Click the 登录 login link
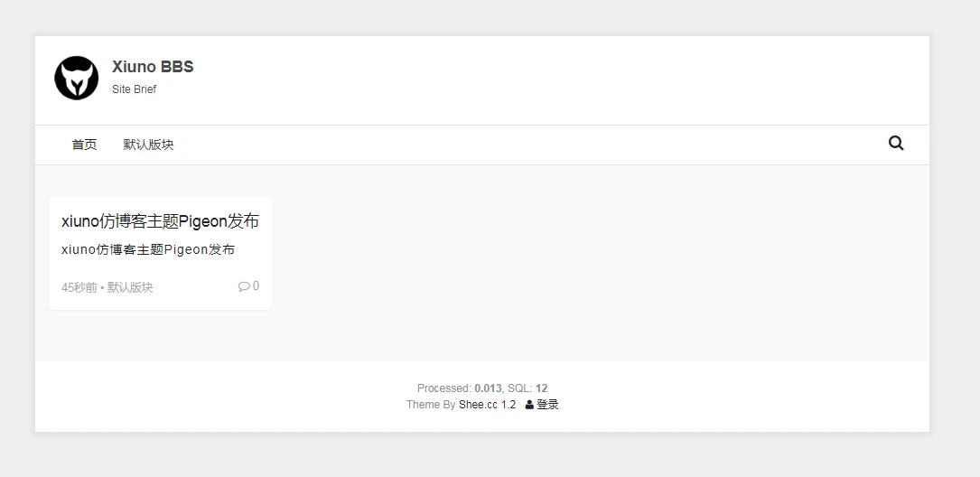Screen dimensions: 980x477 (547, 405)
